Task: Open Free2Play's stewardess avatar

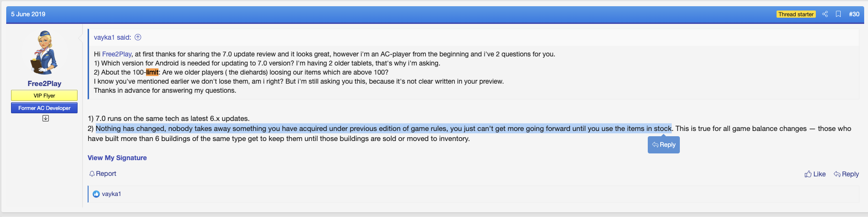Action: pyautogui.click(x=44, y=53)
